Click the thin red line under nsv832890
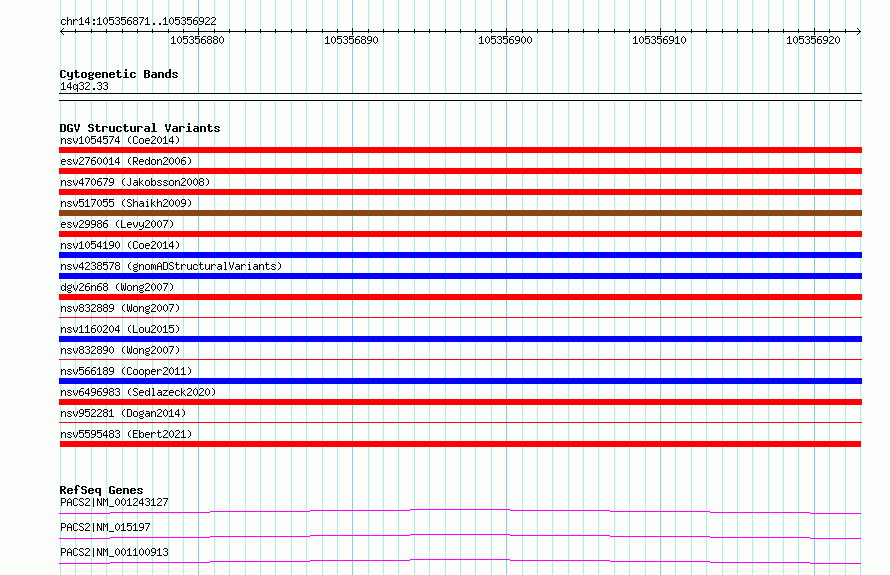Viewport: 890px width, 575px height. [460, 359]
